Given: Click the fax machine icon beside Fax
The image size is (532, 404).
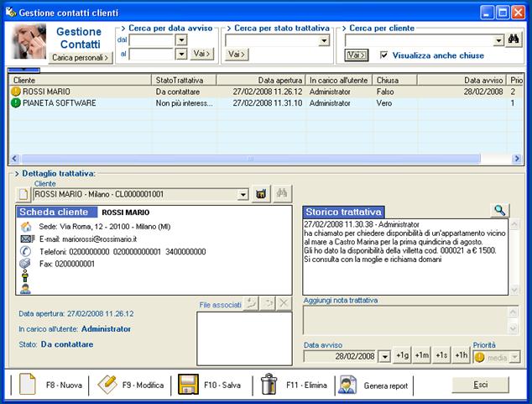Looking at the screenshot, I should tap(25, 264).
